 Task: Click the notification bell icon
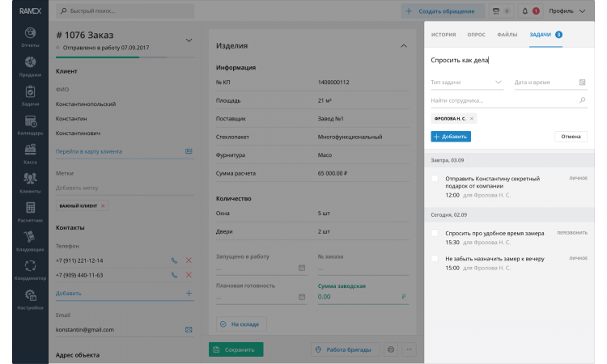tap(525, 11)
